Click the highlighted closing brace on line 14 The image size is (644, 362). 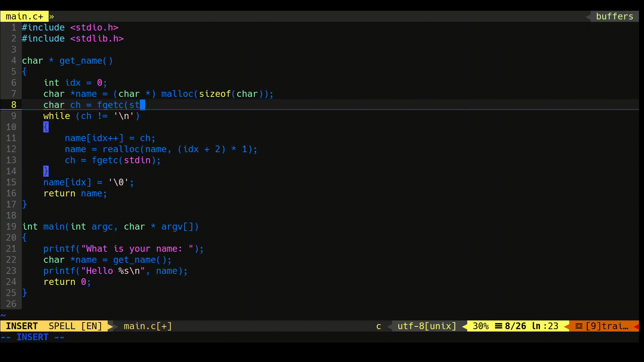(x=46, y=171)
